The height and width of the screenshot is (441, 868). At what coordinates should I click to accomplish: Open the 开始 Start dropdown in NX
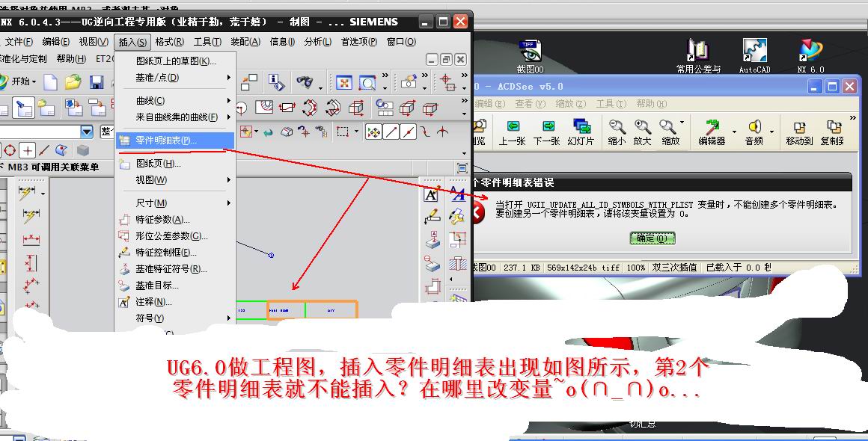pos(19,81)
